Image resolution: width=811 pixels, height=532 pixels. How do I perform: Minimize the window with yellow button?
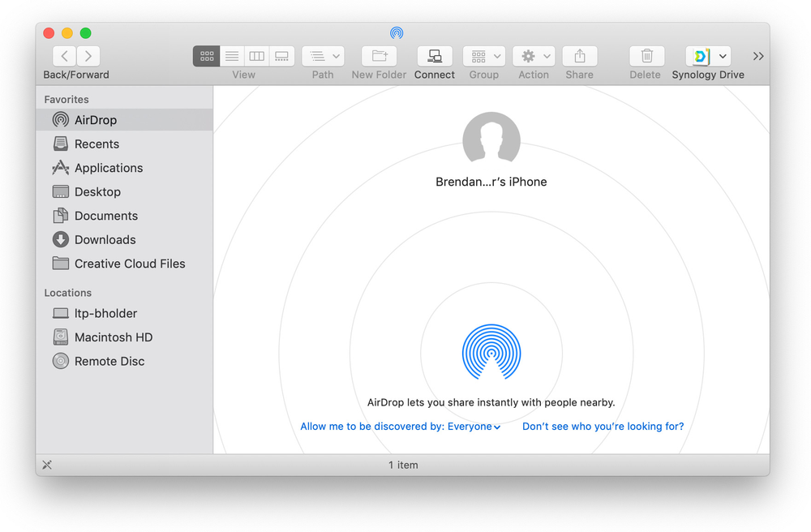(x=67, y=33)
